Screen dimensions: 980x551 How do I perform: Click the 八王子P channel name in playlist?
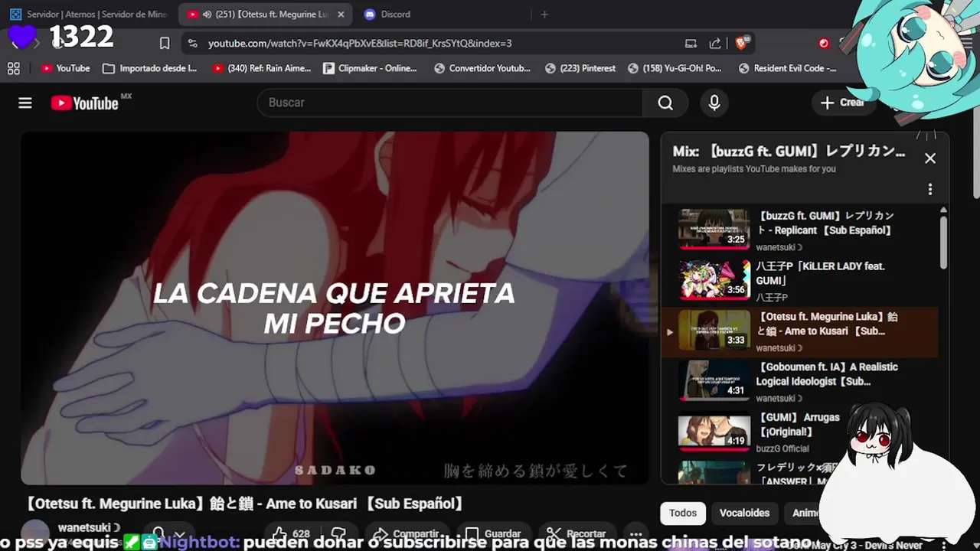click(772, 297)
